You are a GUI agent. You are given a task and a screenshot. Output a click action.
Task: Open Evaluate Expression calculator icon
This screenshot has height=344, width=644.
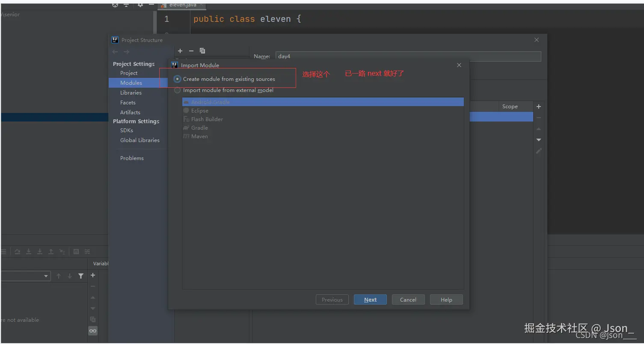tap(76, 252)
